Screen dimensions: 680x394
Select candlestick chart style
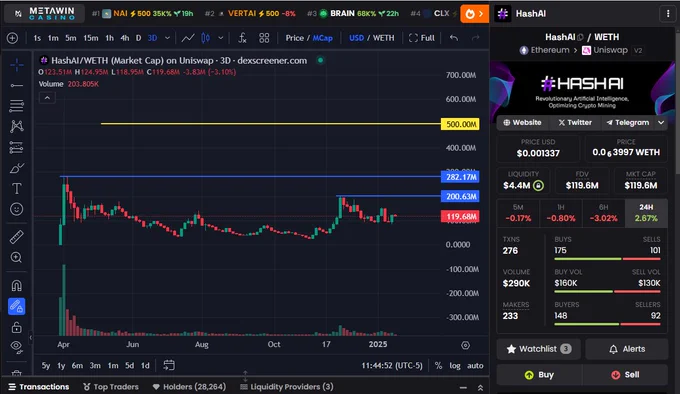point(206,38)
